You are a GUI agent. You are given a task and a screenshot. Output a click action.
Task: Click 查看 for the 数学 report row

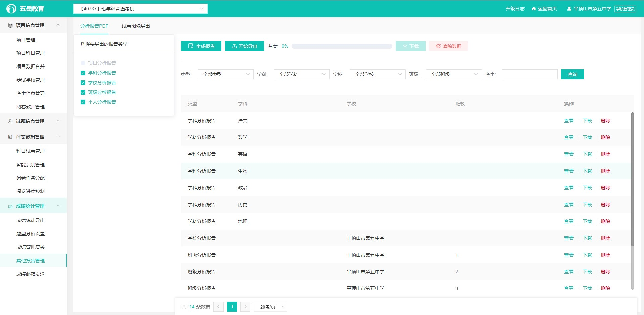coord(568,137)
